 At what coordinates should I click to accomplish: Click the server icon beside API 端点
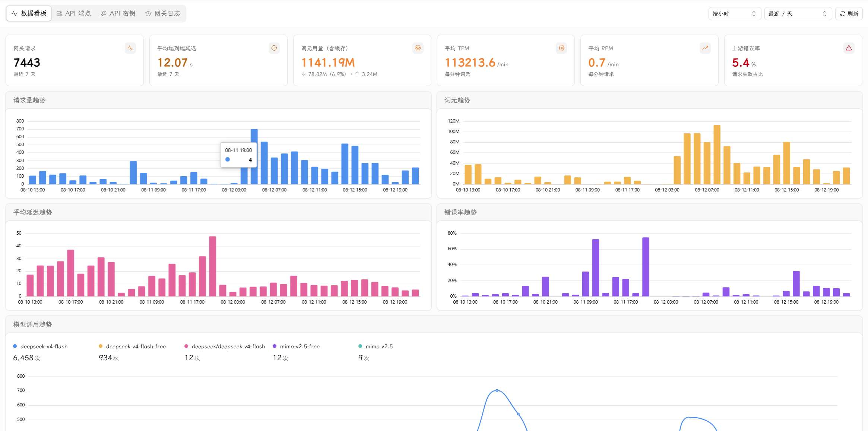point(59,14)
